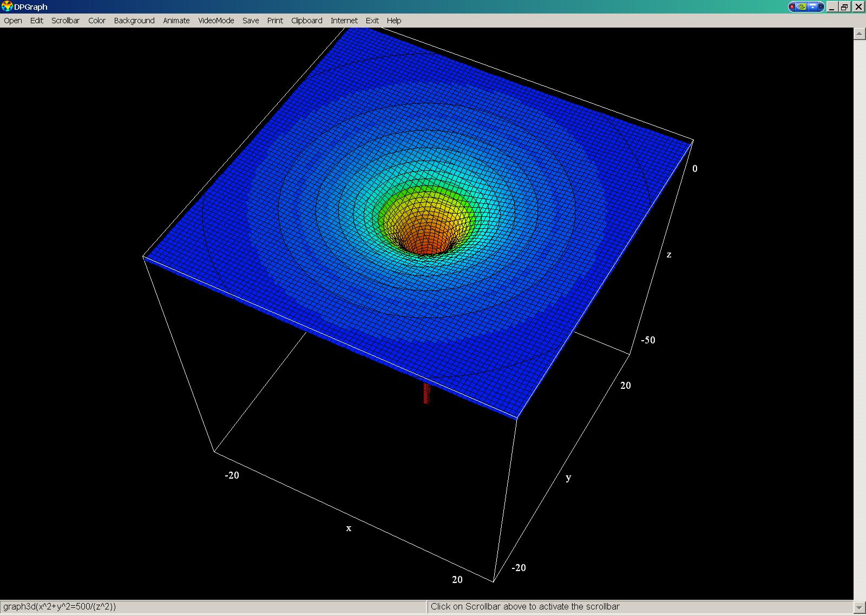Click the red dot button in NVIDIA widget
Viewport: 866px width, 616px height.
coord(792,6)
